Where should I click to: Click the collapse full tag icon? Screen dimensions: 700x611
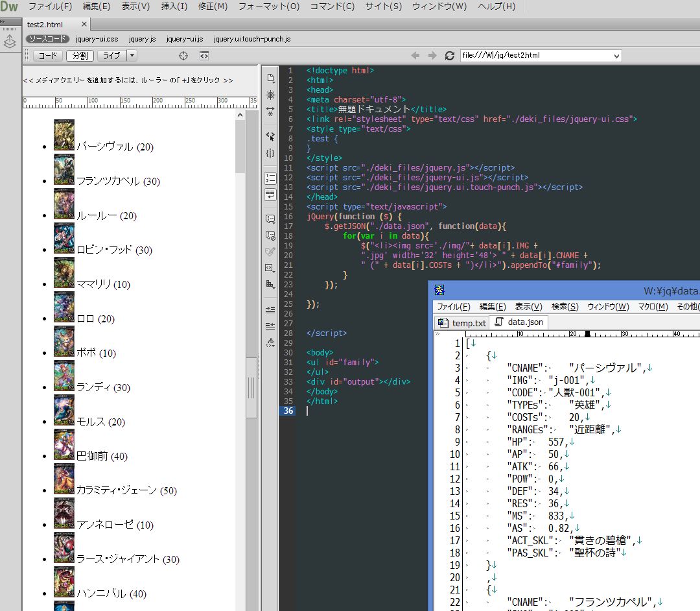270,111
